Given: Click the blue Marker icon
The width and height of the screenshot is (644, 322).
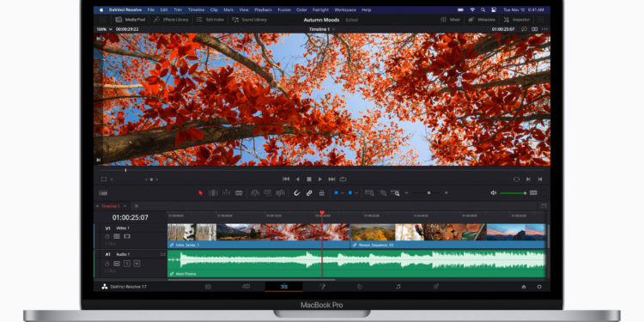Looking at the screenshot, I should (x=350, y=192).
